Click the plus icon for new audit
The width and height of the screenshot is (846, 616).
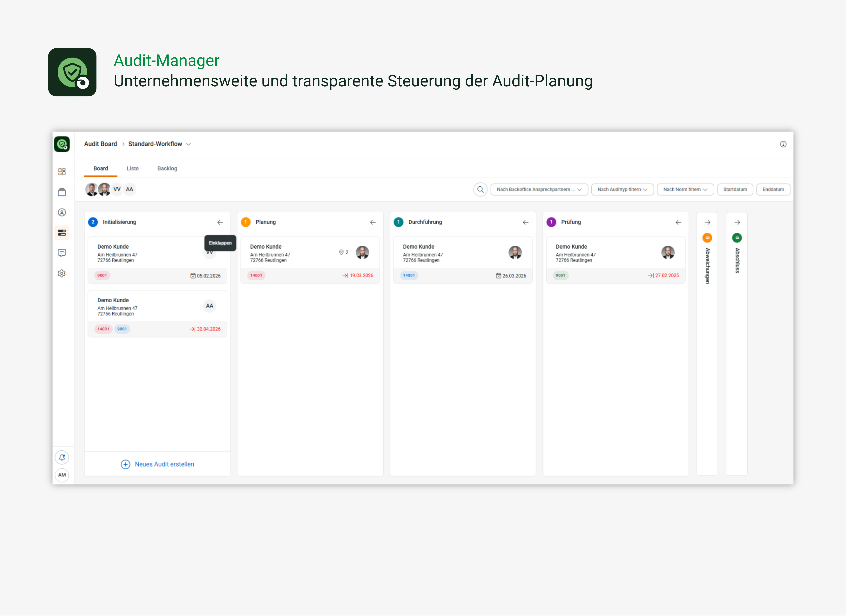[125, 464]
